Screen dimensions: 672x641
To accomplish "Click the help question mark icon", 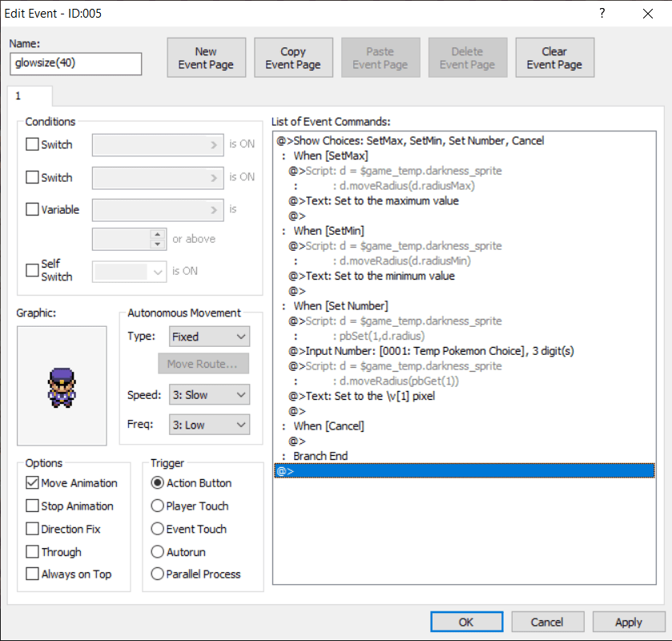I will point(602,14).
